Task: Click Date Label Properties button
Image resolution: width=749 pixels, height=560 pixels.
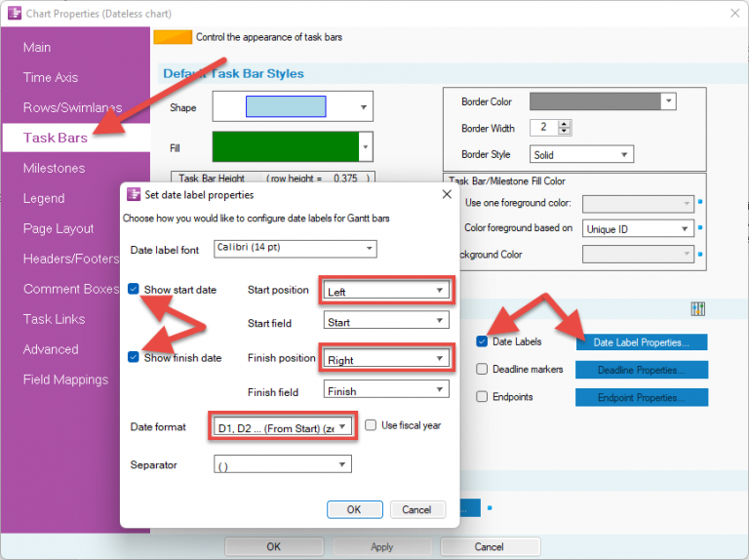Action: coord(641,342)
